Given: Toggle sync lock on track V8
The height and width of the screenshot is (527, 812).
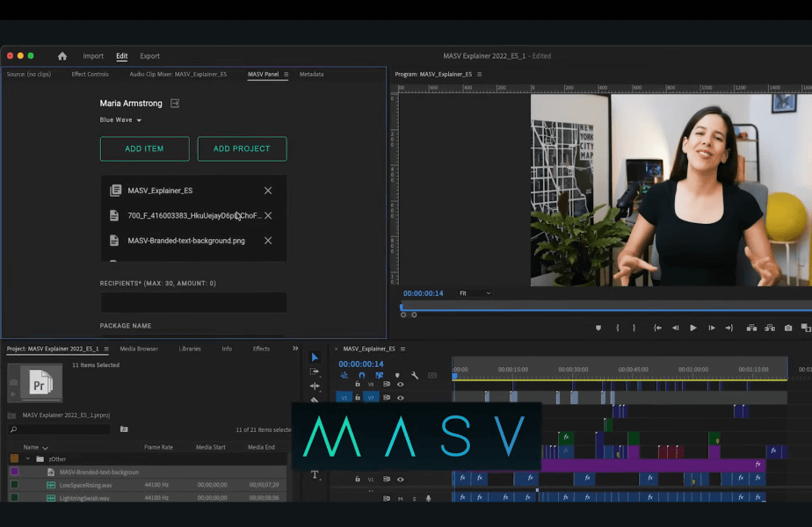Looking at the screenshot, I should click(x=387, y=384).
